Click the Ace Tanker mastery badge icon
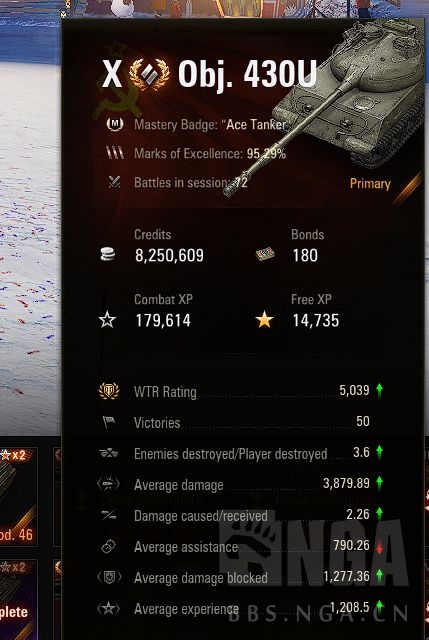This screenshot has width=429, height=640. [115, 124]
